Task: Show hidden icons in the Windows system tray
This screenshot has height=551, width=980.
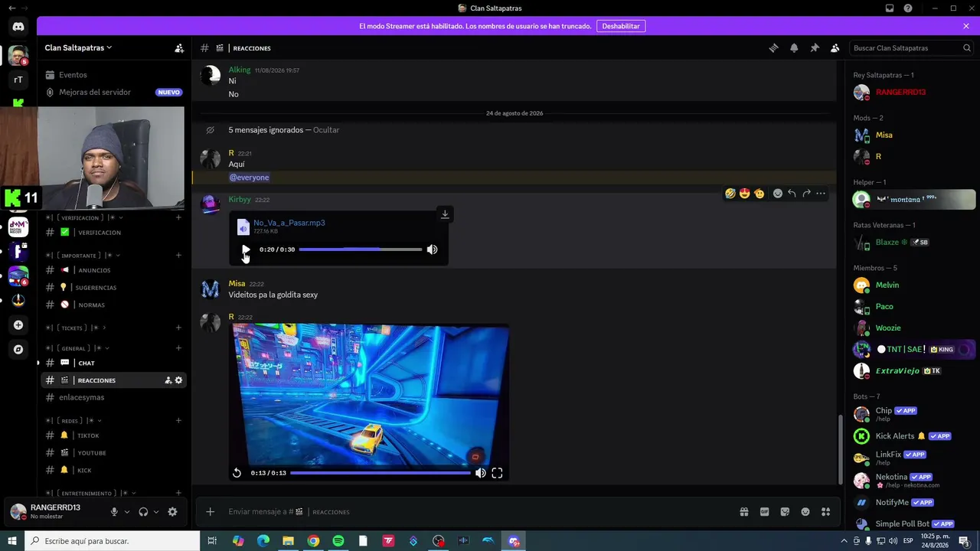Action: click(844, 541)
